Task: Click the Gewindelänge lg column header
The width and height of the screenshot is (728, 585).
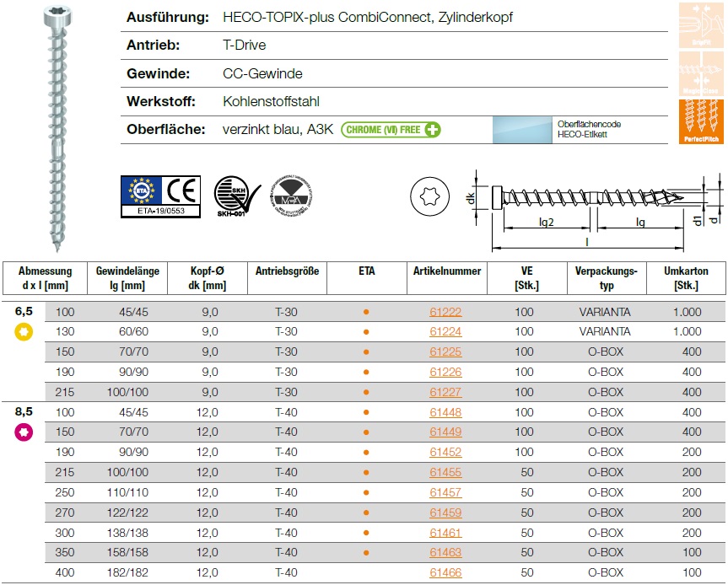Action: pyautogui.click(x=127, y=278)
